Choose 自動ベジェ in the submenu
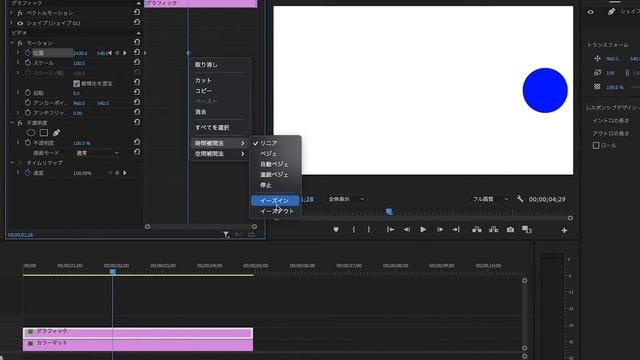The image size is (640, 360). 275,164
